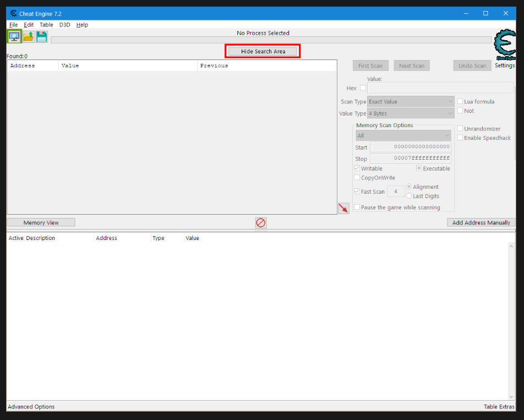Check Pause the game while scanning
524x420 pixels.
pyautogui.click(x=357, y=207)
